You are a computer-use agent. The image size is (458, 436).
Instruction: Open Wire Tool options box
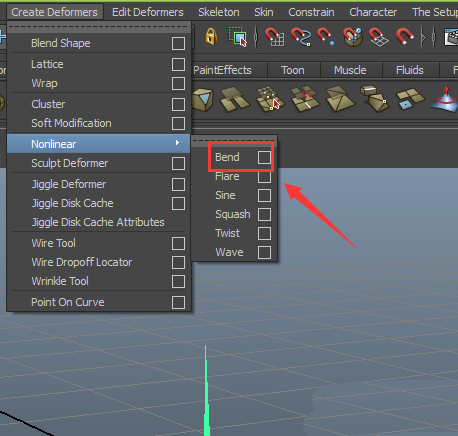[x=178, y=243]
